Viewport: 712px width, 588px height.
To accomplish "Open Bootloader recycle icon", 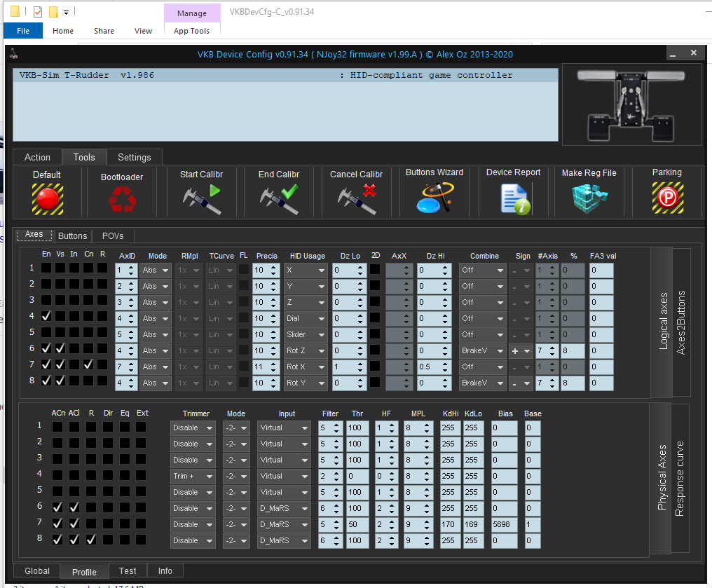I will point(122,200).
